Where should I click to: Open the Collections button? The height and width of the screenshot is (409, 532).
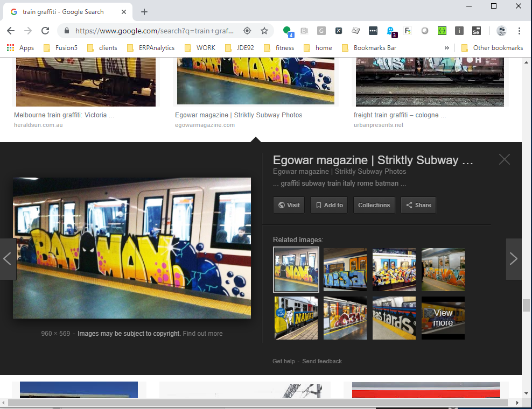pos(374,205)
